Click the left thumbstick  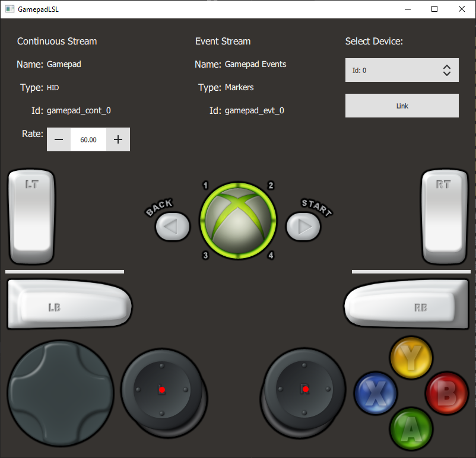click(x=164, y=393)
